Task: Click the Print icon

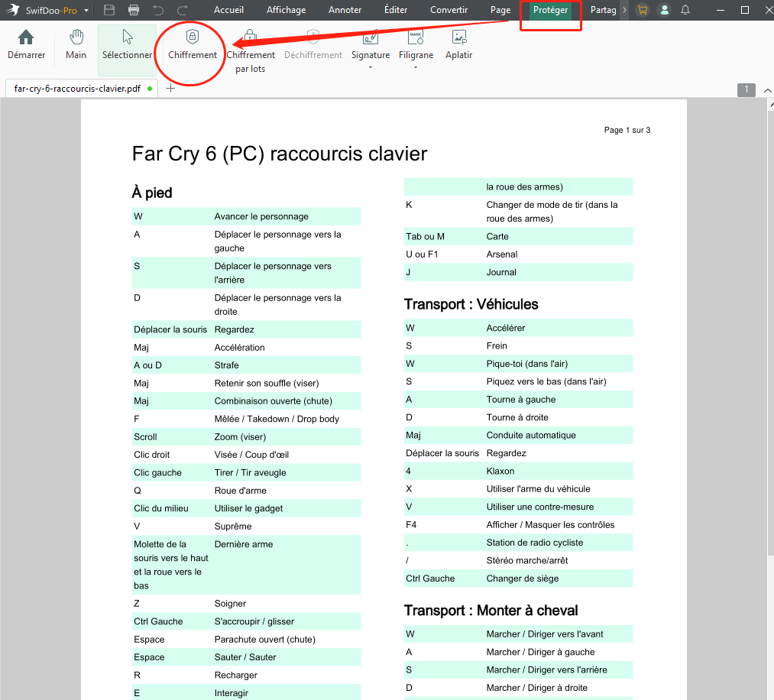Action: [133, 10]
